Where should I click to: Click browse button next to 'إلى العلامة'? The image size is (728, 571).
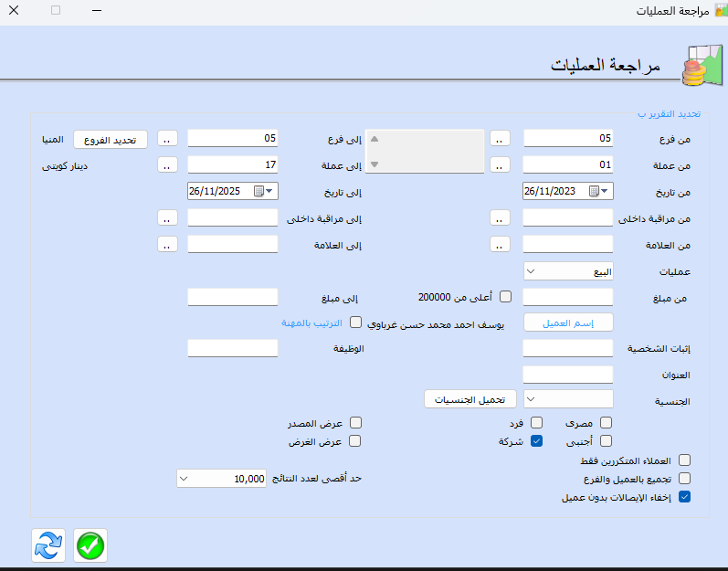pyautogui.click(x=167, y=245)
